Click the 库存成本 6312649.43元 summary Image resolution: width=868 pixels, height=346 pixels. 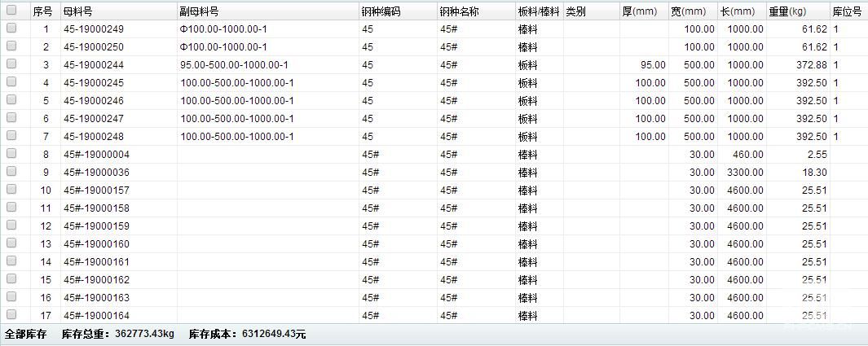coord(248,335)
